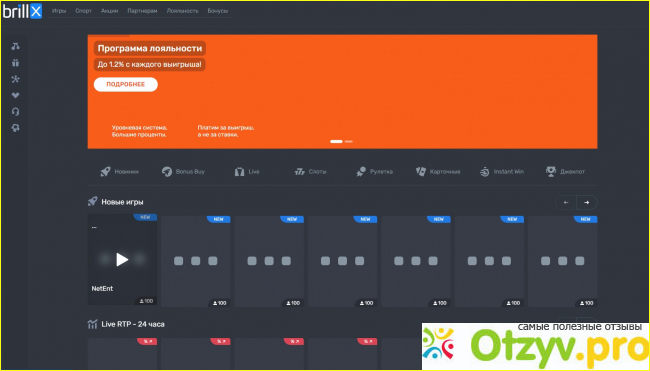Switch to second banner slide indicator

349,141
